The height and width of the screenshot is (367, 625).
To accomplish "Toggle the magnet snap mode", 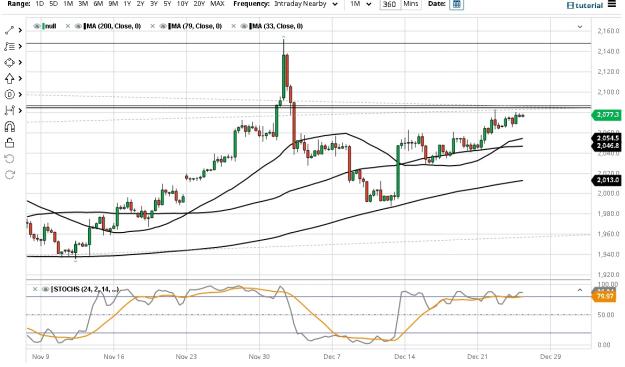I will (10, 127).
